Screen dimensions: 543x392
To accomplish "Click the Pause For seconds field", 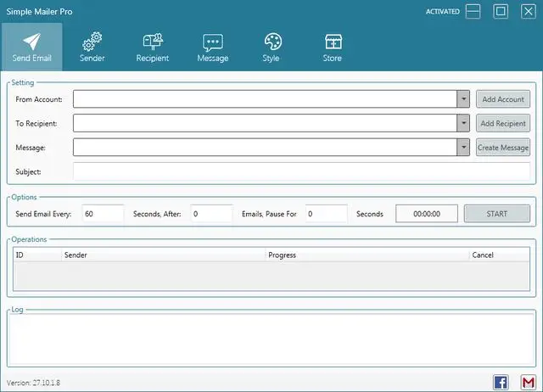I will [326, 214].
